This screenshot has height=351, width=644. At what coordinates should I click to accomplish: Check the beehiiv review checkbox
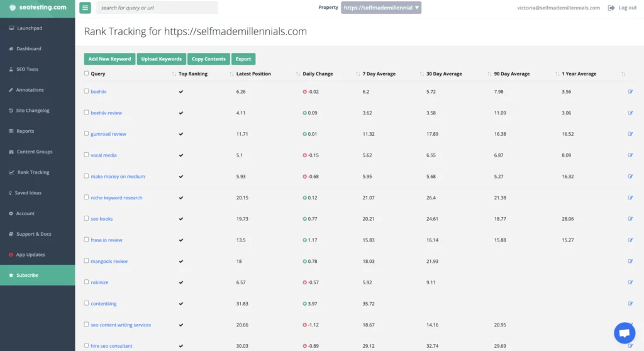(86, 112)
